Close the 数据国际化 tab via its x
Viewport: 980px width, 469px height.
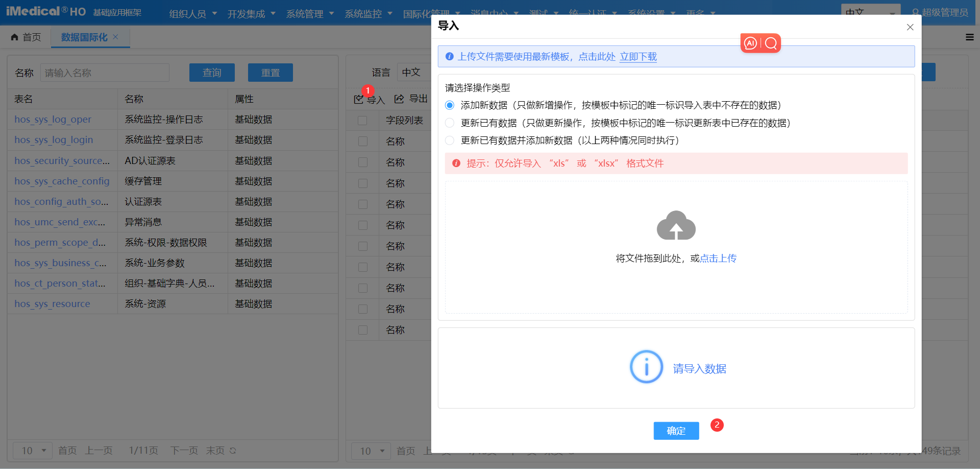[115, 37]
